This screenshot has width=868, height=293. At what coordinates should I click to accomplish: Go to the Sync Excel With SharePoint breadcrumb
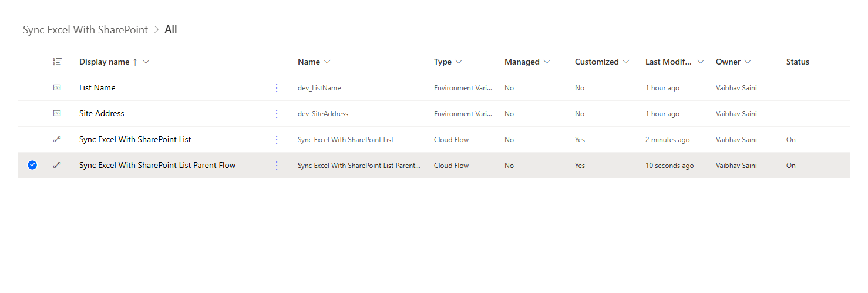click(x=85, y=30)
